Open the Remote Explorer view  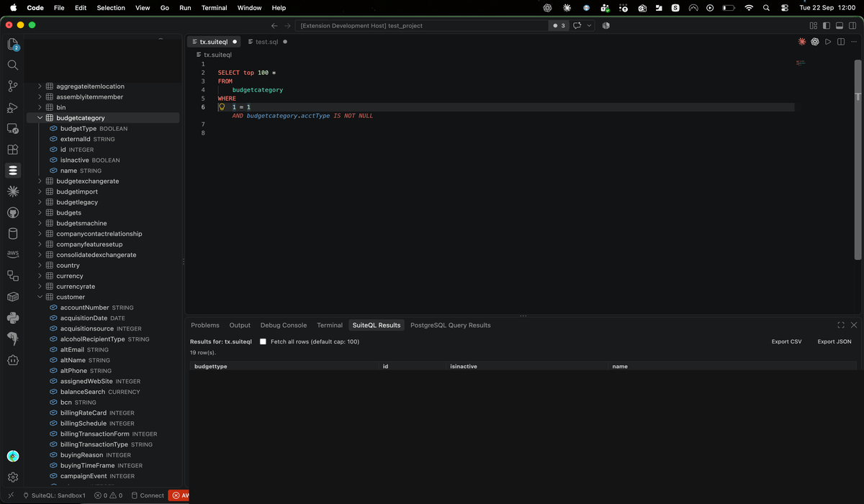coord(13,128)
